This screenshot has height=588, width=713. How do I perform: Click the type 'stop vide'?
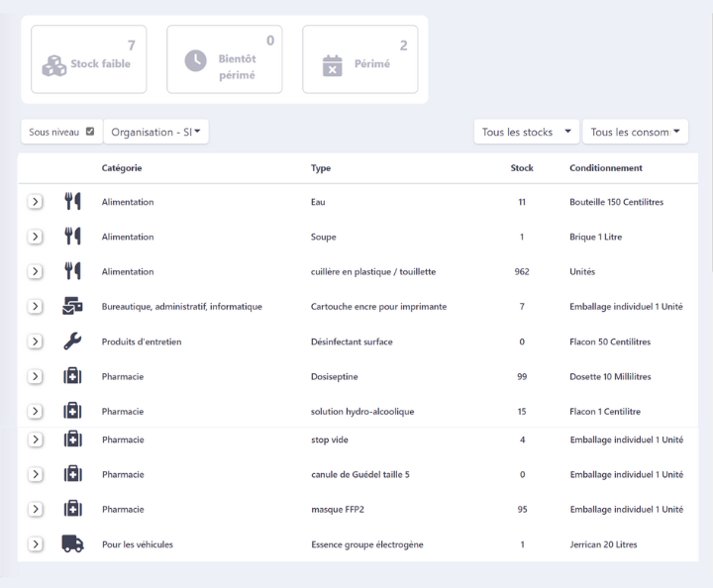[330, 440]
